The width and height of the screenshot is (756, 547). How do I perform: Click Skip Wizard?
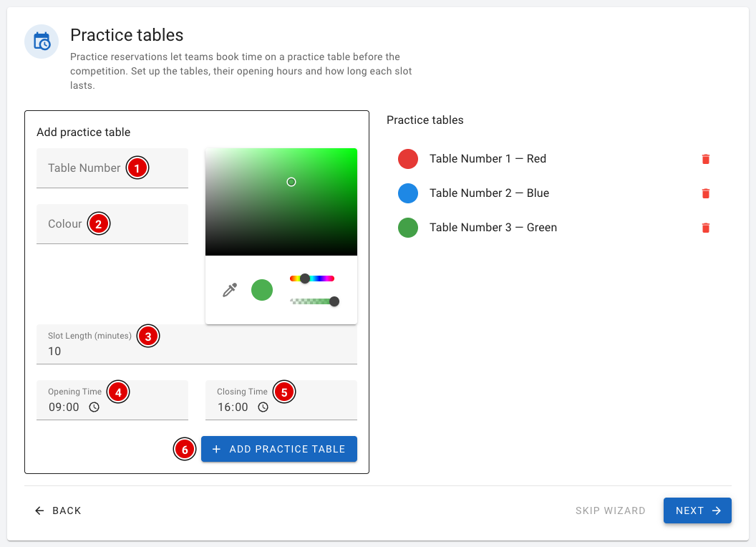(611, 510)
